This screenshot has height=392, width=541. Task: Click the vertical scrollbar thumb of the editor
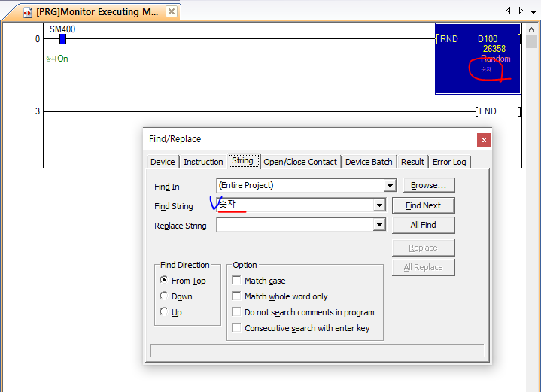click(531, 41)
